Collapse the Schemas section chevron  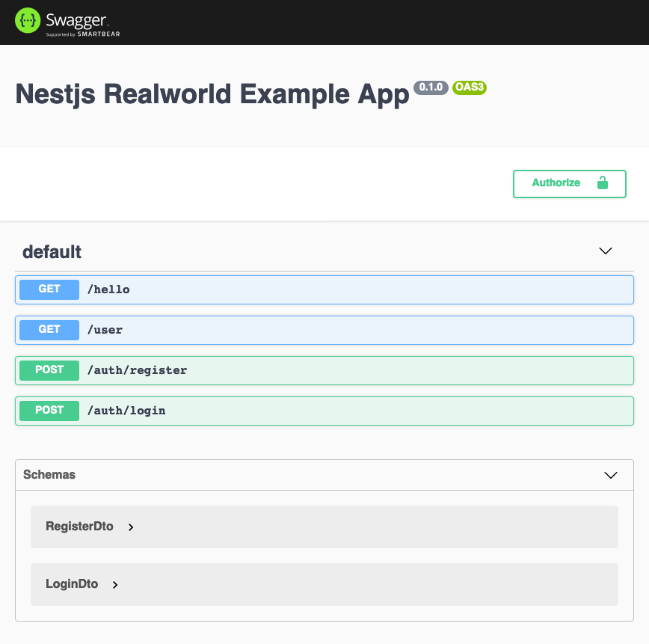click(610, 475)
